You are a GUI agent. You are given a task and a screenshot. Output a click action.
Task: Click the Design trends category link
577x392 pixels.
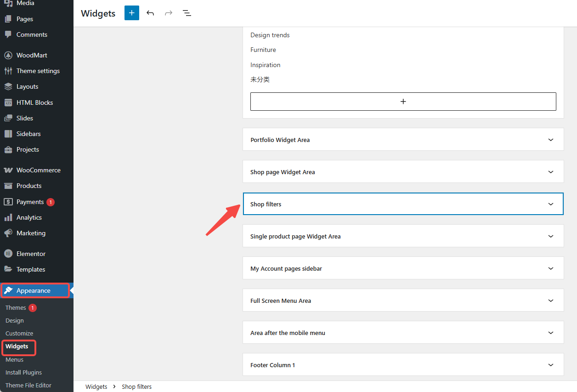coord(270,35)
